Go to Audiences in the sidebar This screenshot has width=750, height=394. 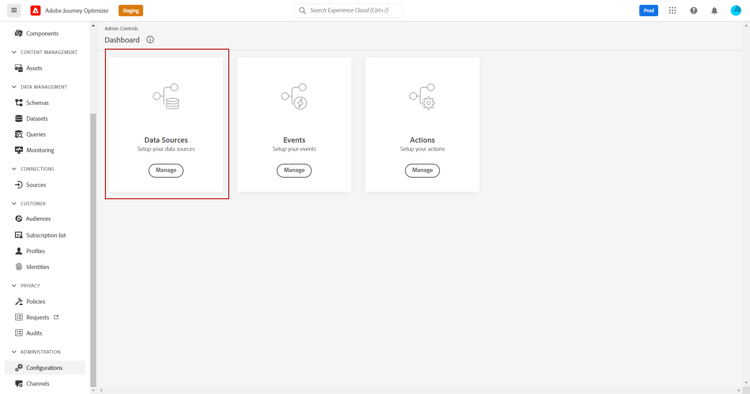pos(38,219)
